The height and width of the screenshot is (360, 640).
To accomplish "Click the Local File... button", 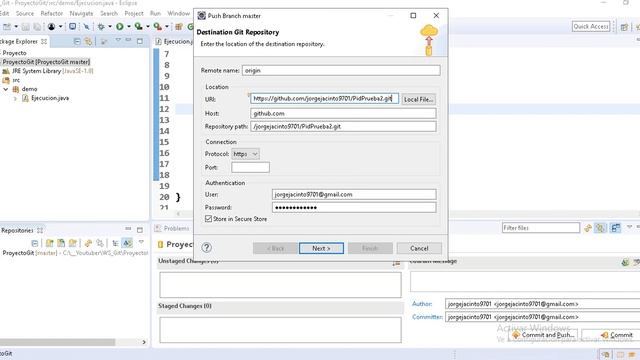I will tap(418, 99).
